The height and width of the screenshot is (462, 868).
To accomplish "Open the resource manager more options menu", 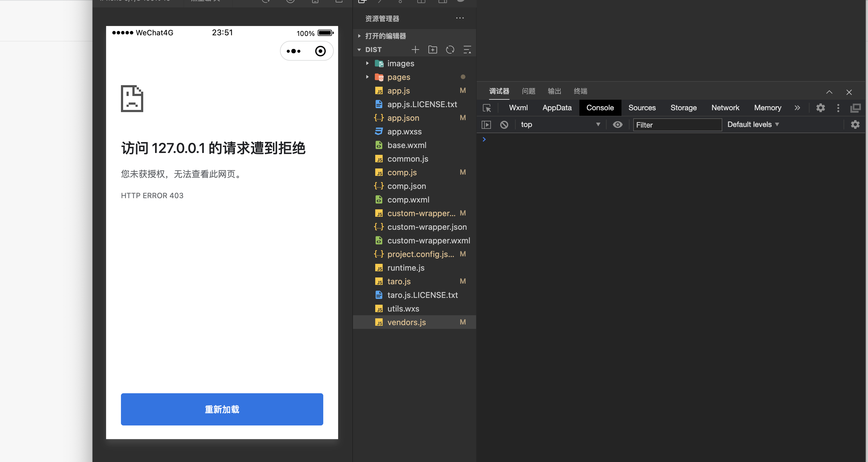I will [460, 18].
